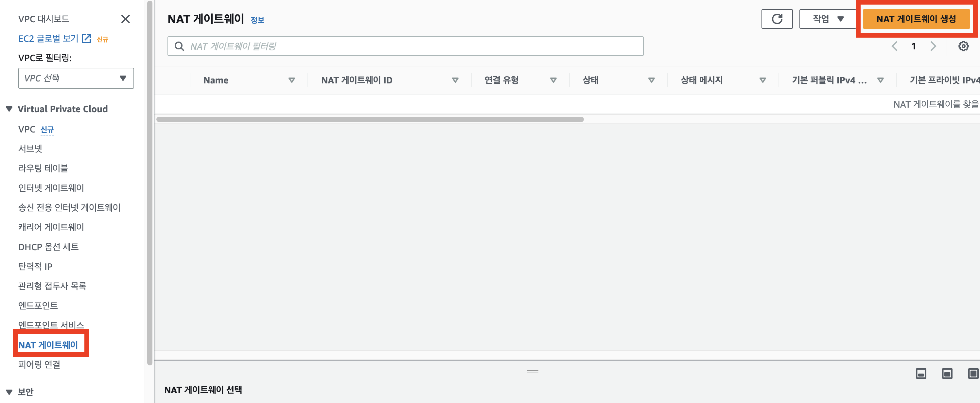Viewport: 980px width, 403px height.
Task: Click the sidebar vertical scrollbar
Action: (x=149, y=183)
